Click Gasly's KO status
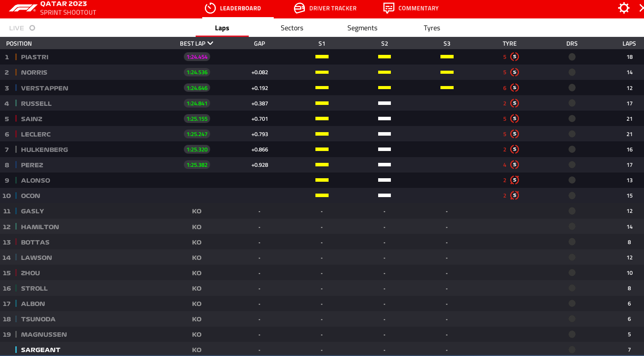Screen dimensions: 644x356 [x=197, y=211]
